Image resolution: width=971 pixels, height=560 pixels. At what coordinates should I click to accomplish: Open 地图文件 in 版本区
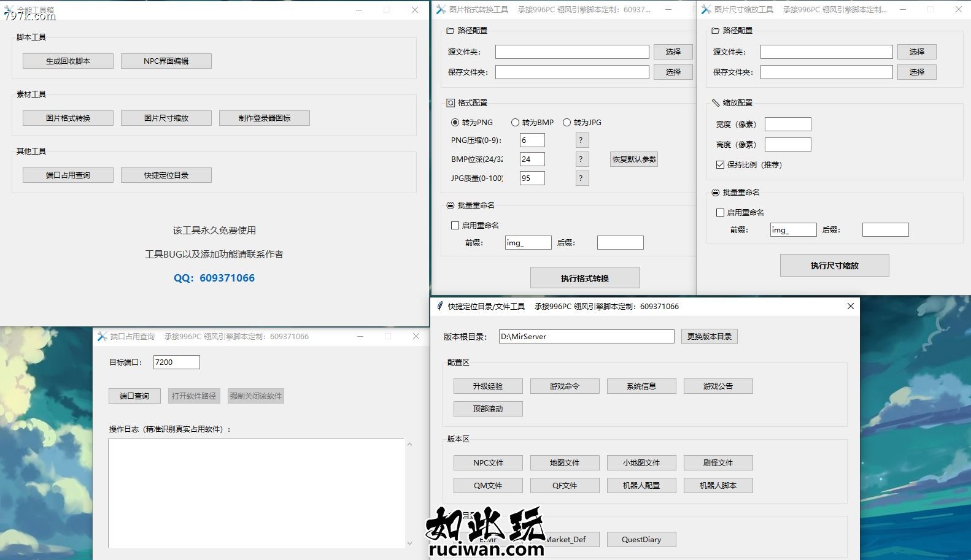click(565, 462)
